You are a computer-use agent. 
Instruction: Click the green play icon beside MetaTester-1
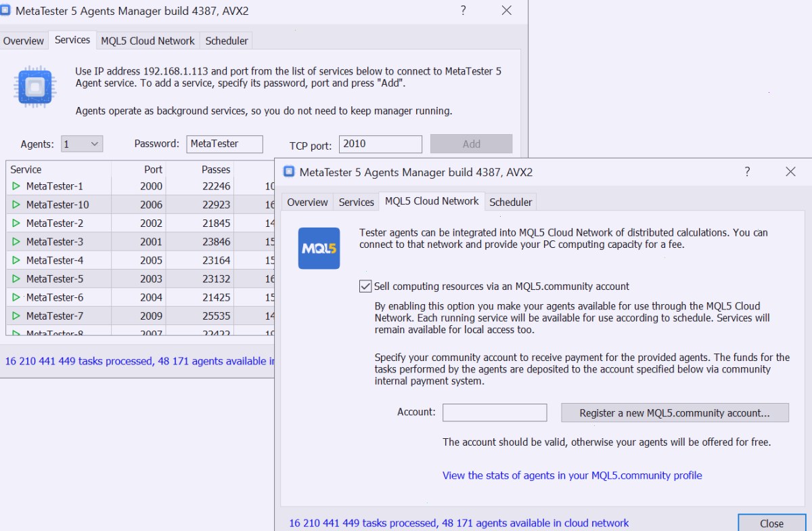coord(16,186)
